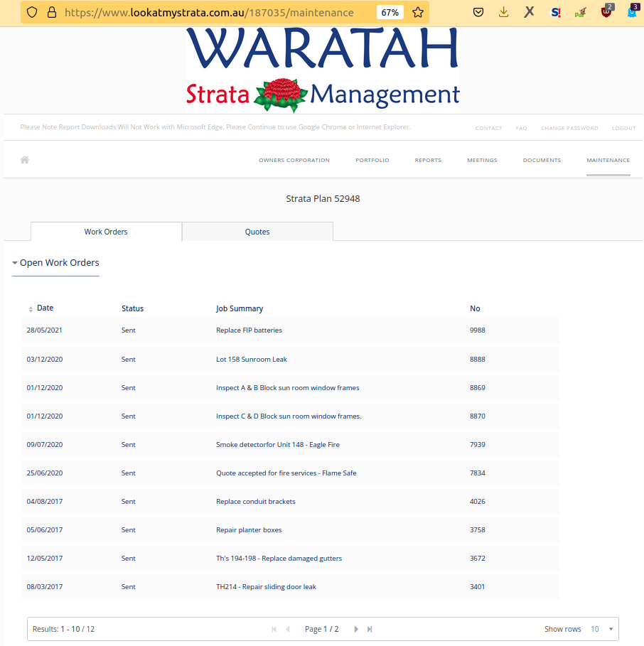Click the Logout link

pyautogui.click(x=623, y=129)
